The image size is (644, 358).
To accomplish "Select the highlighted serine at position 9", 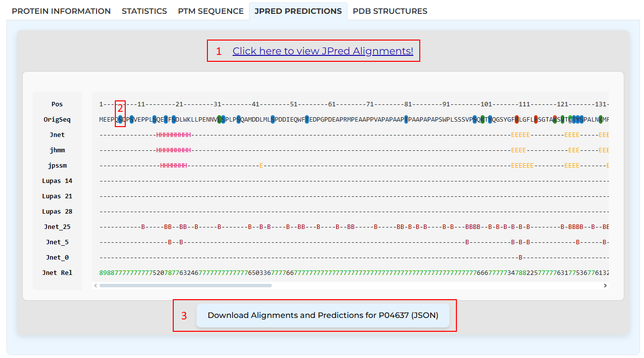I will pos(132,120).
